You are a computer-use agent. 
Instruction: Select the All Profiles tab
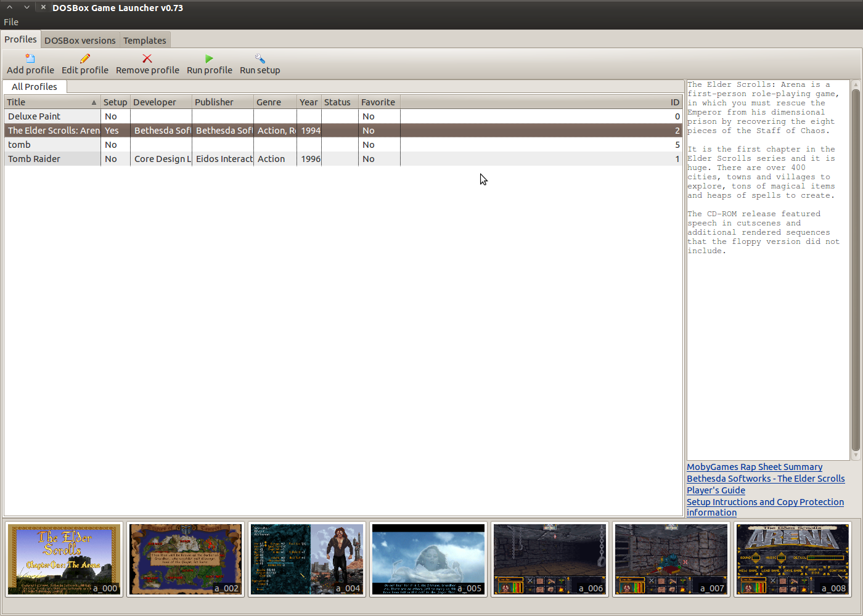(x=35, y=87)
